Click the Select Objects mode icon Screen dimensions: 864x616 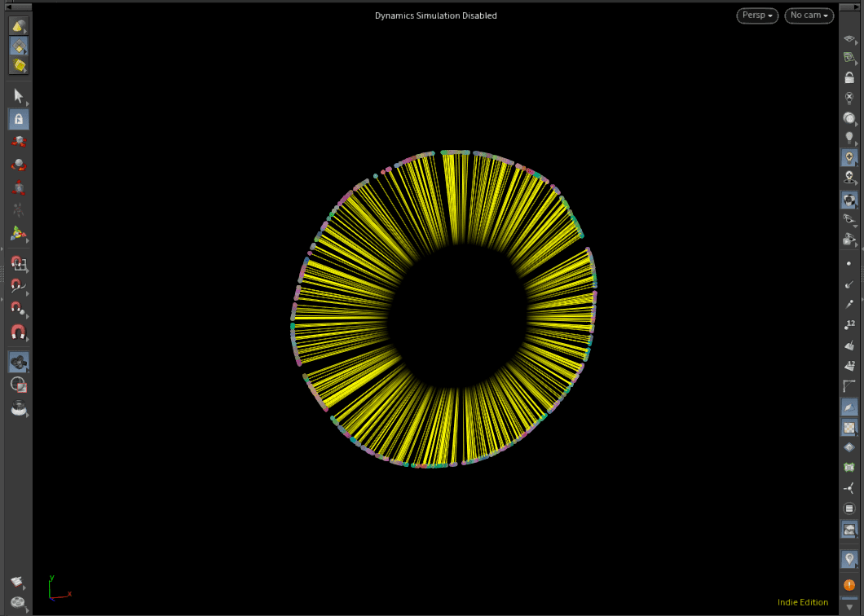click(18, 26)
